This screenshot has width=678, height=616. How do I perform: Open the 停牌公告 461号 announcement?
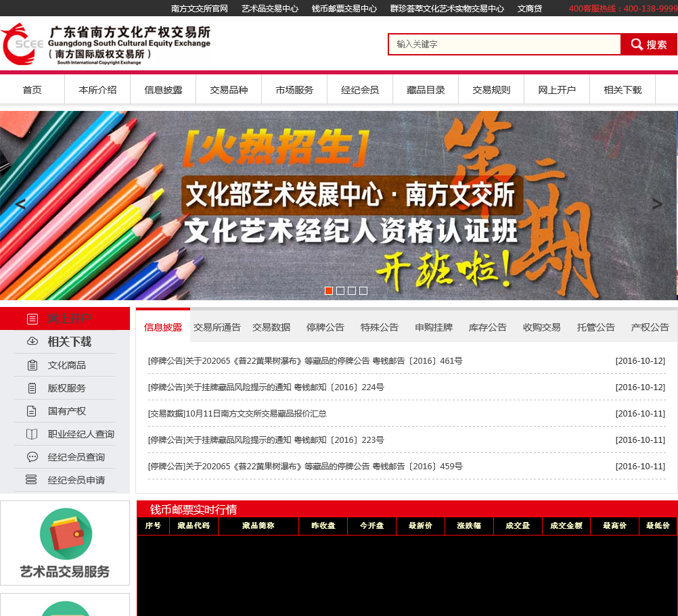click(x=305, y=360)
